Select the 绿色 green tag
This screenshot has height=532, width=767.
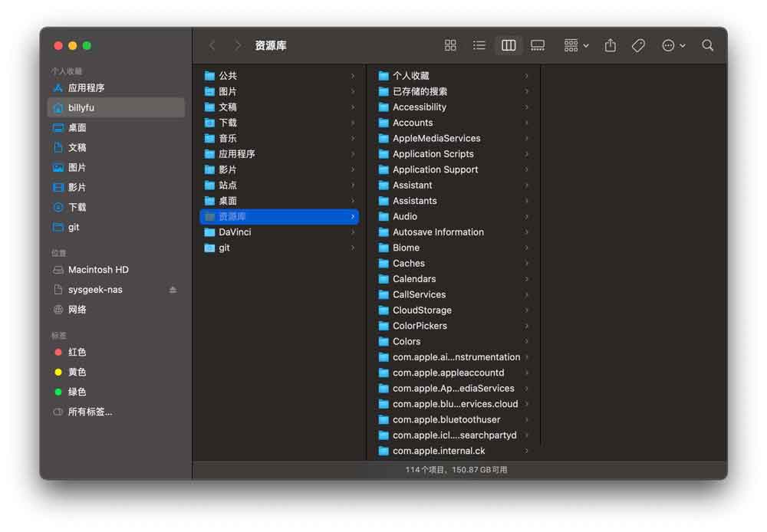click(77, 392)
